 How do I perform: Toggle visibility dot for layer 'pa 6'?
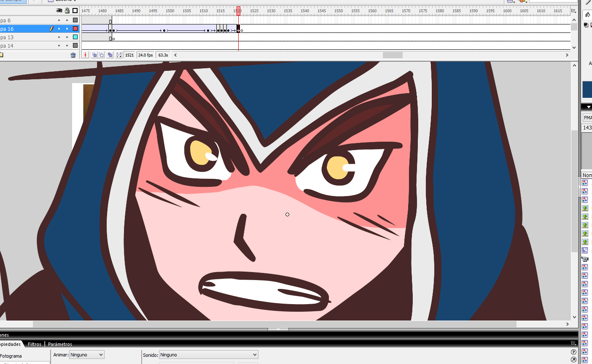tap(59, 20)
